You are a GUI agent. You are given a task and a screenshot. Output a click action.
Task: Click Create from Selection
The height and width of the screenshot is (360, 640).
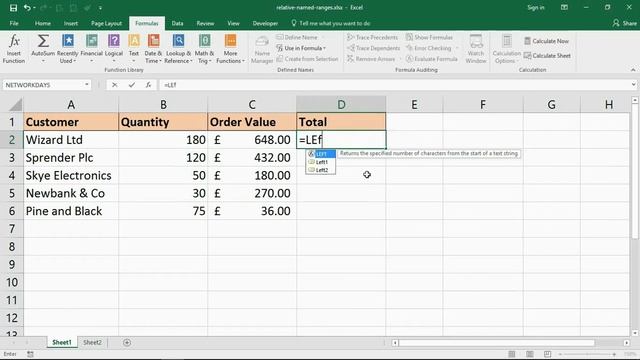307,59
